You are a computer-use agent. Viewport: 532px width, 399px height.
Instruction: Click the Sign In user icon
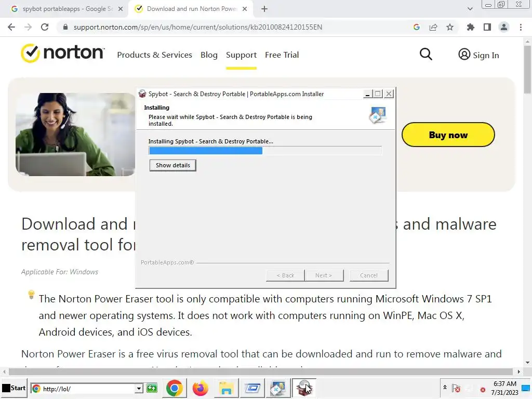point(464,54)
